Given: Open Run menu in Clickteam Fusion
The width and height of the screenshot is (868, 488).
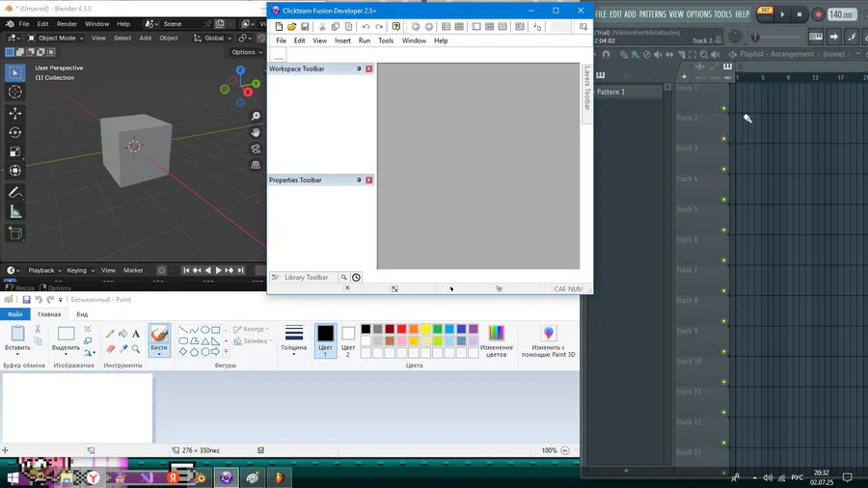Looking at the screenshot, I should coord(365,41).
